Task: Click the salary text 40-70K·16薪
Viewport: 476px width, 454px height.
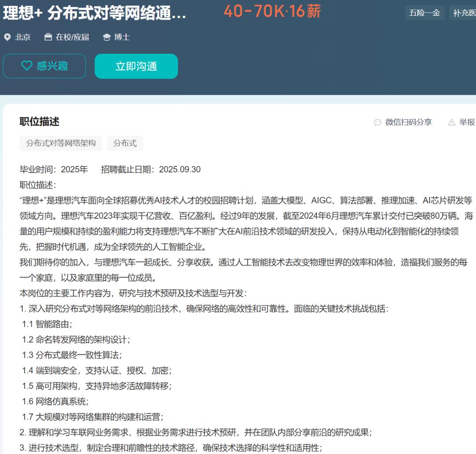Action: point(272,11)
